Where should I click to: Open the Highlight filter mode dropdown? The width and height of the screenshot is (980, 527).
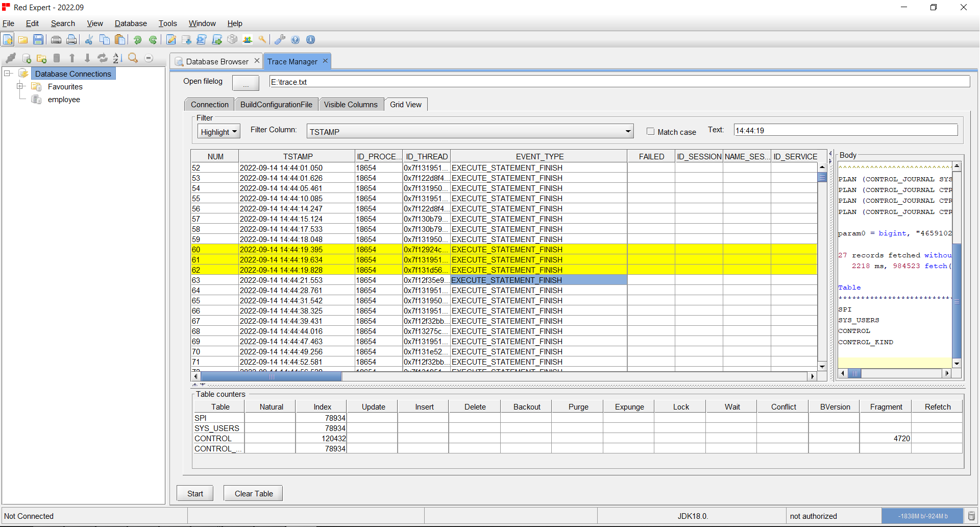218,131
